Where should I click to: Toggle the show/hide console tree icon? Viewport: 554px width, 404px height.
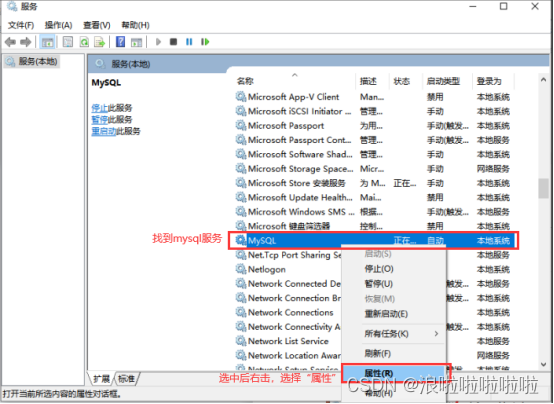point(47,42)
